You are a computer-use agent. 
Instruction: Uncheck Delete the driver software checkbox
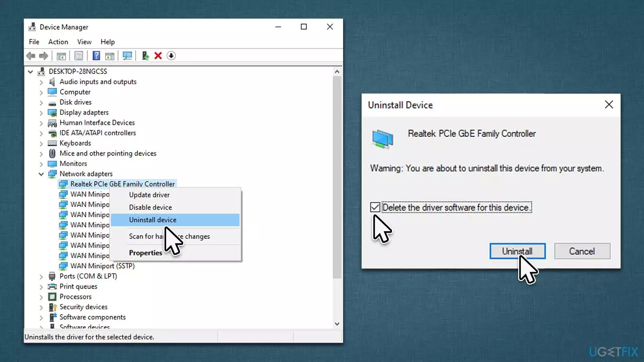click(375, 207)
